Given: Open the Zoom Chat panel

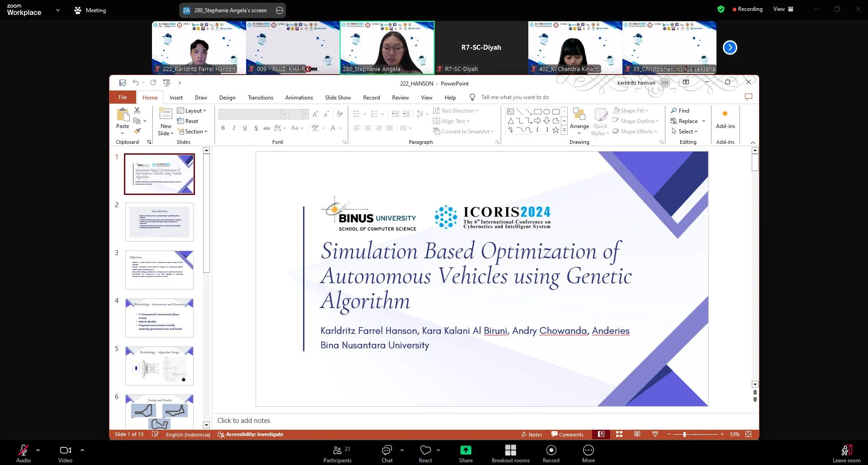Looking at the screenshot, I should coord(387,454).
